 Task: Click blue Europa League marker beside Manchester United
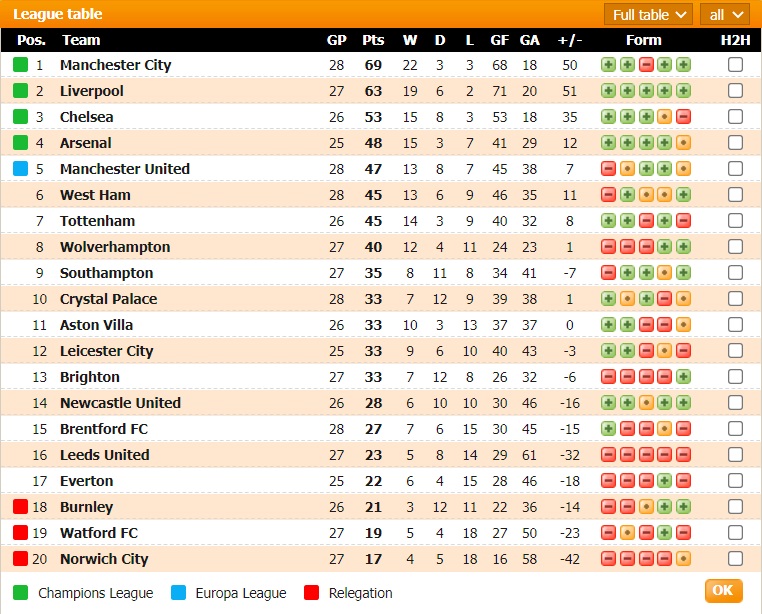pos(20,169)
